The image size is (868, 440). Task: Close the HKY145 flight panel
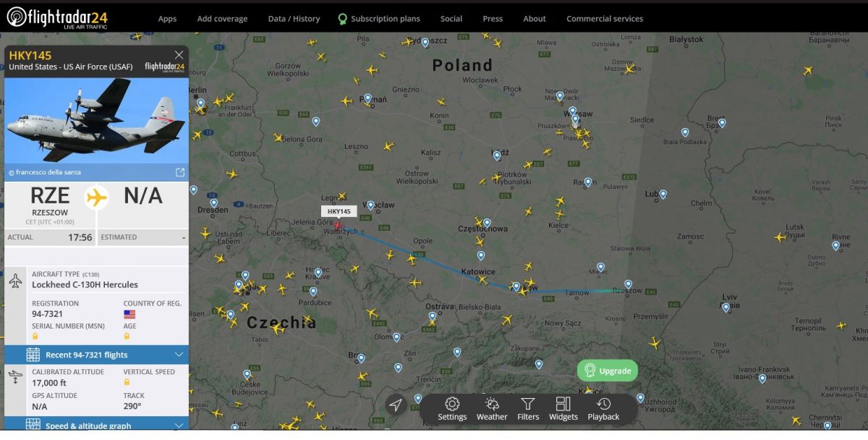179,55
